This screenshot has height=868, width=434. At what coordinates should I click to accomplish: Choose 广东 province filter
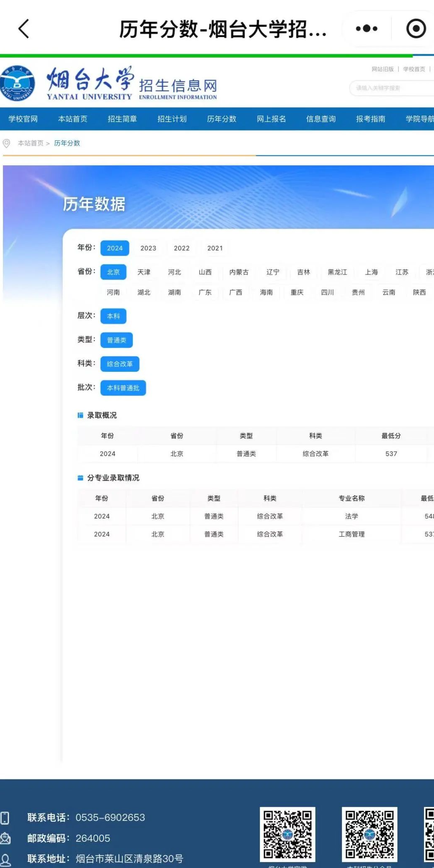point(205,293)
